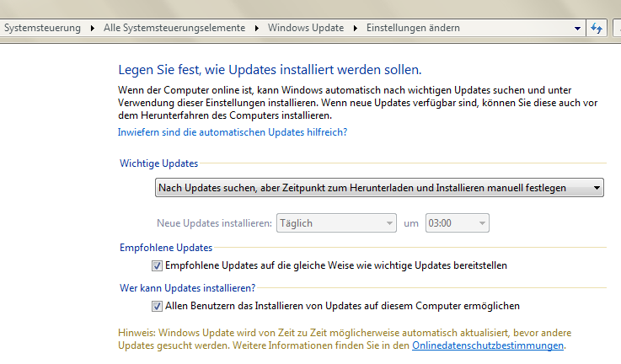The width and height of the screenshot is (621, 364).
Task: Open link Inwiefern sind die automatischen Updates hilfreich?
Action: [233, 132]
